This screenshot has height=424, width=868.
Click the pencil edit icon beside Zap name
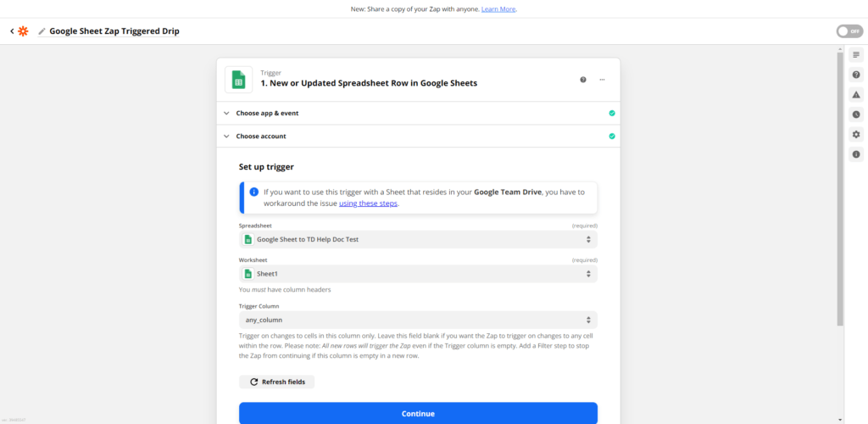42,31
